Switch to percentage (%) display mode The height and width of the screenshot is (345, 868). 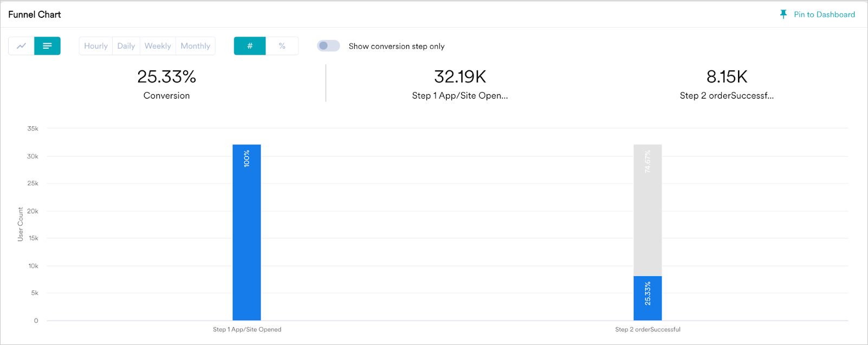(x=282, y=46)
